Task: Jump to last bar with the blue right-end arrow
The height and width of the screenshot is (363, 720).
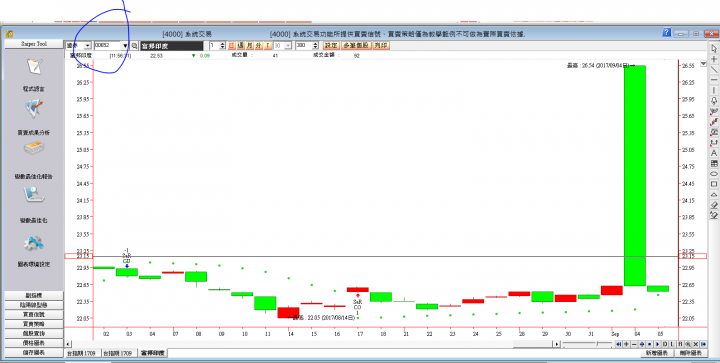Action: click(703, 344)
